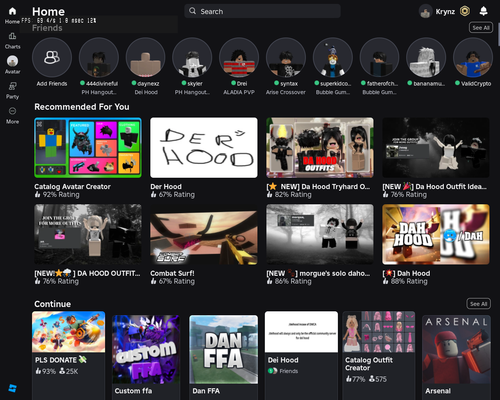The width and height of the screenshot is (500, 400).
Task: Focus the Search input field
Action: click(262, 11)
